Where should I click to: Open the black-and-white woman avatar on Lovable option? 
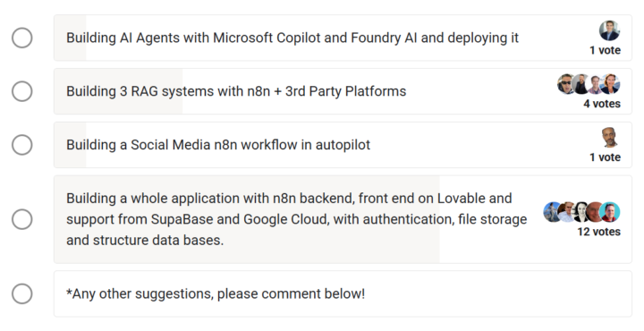(x=581, y=212)
